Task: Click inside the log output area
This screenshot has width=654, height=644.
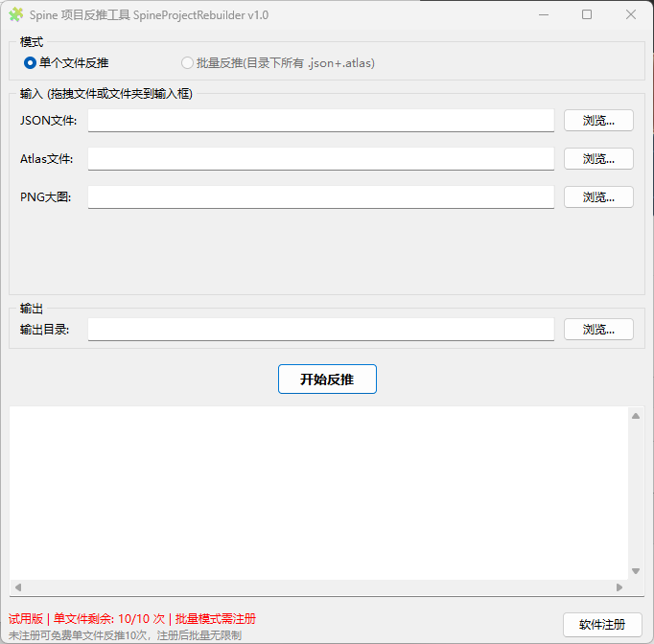Action: click(x=318, y=493)
